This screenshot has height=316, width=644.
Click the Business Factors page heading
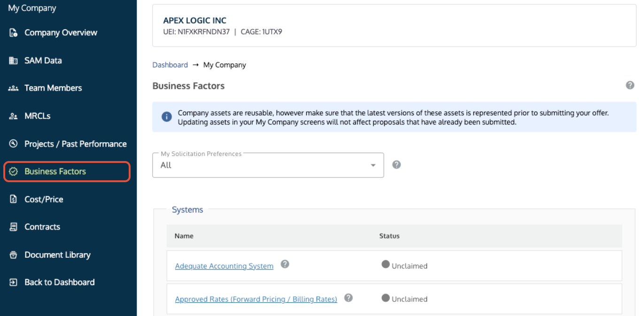tap(188, 86)
